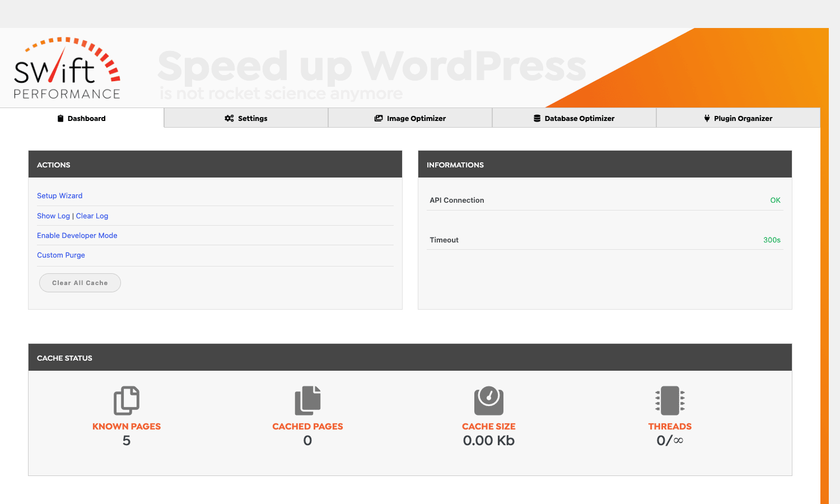
Task: Click the Database Optimizer database icon
Action: (537, 118)
